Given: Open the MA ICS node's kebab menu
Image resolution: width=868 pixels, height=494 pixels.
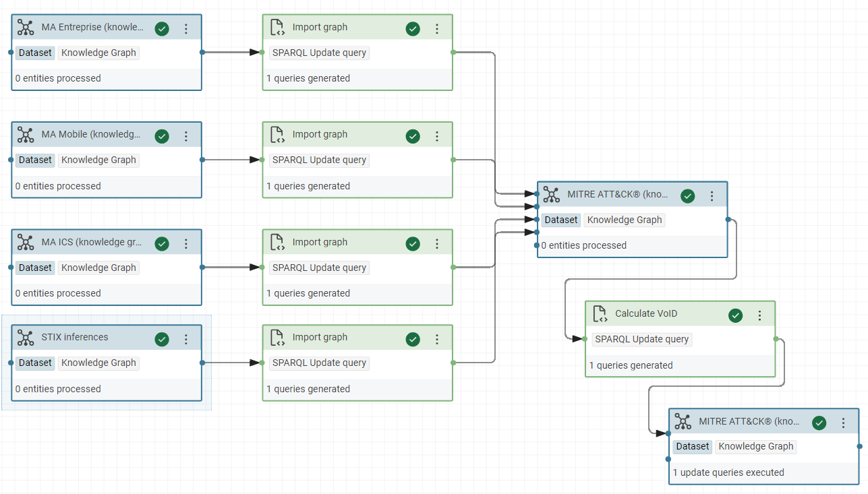Looking at the screenshot, I should click(186, 244).
